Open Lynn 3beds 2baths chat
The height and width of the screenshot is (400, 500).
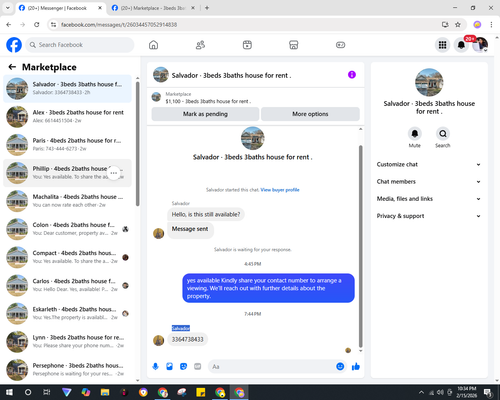(67, 342)
